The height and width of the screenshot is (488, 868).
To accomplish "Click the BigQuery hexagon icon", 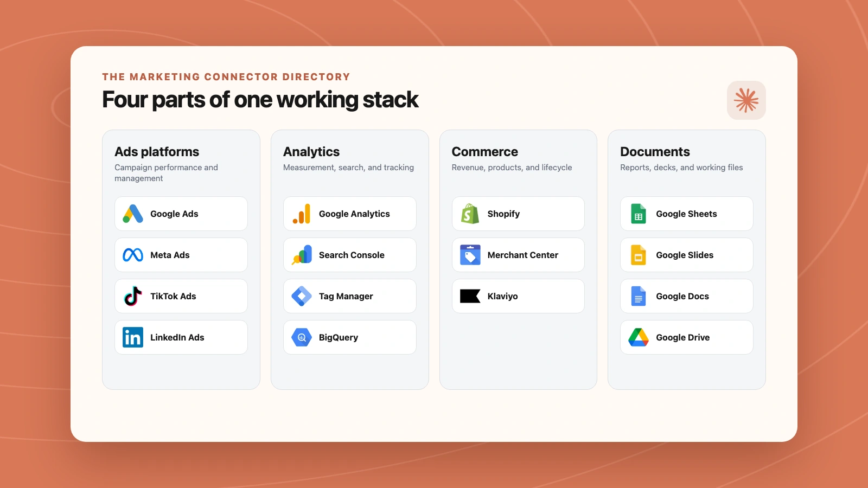I will (x=302, y=337).
